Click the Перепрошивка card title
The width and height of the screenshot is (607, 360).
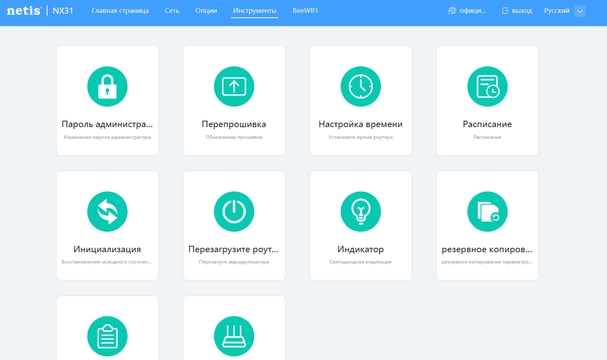click(x=234, y=124)
